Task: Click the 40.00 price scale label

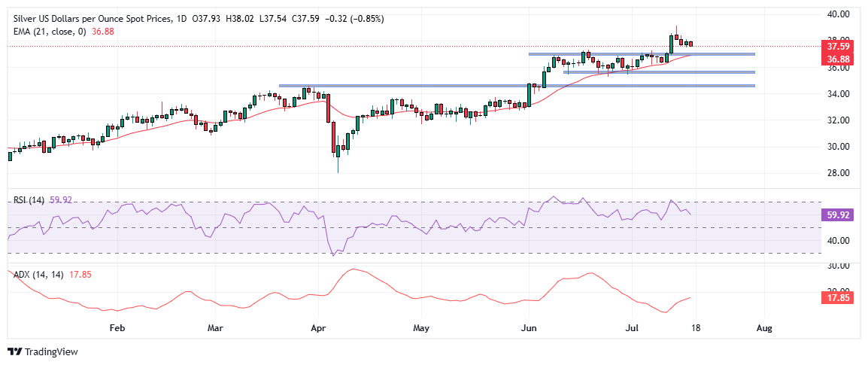Action: 838,14
